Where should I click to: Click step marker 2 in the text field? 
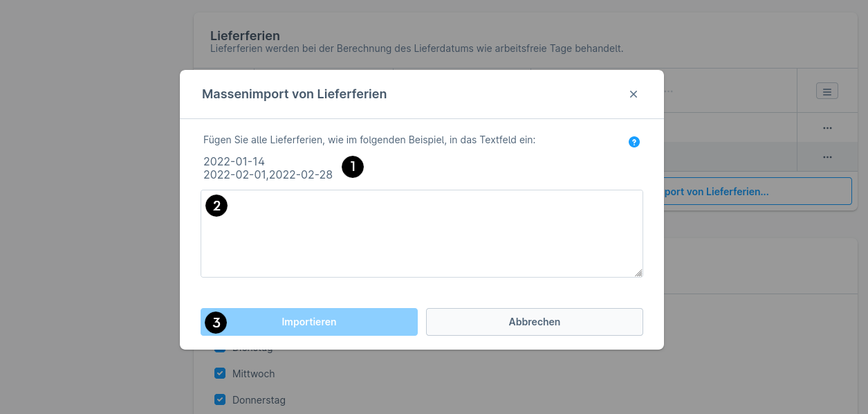(216, 206)
